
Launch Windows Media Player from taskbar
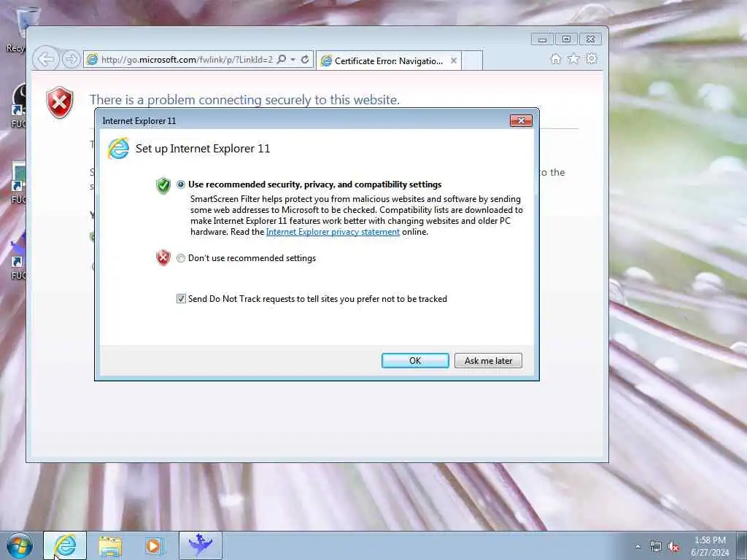point(154,545)
